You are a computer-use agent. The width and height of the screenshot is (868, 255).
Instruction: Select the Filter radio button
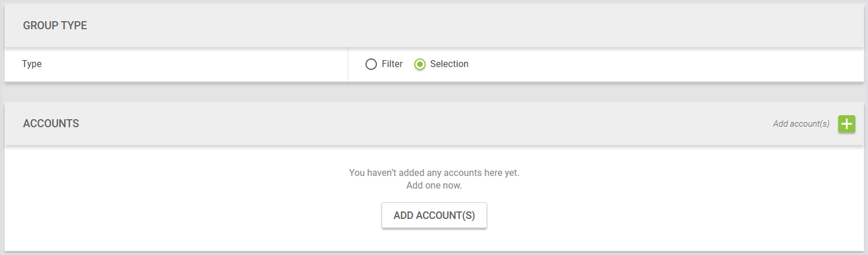(371, 64)
